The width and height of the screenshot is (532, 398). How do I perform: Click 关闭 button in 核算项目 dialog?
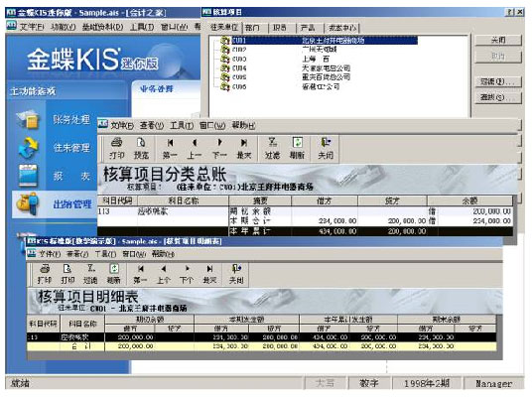pyautogui.click(x=498, y=40)
